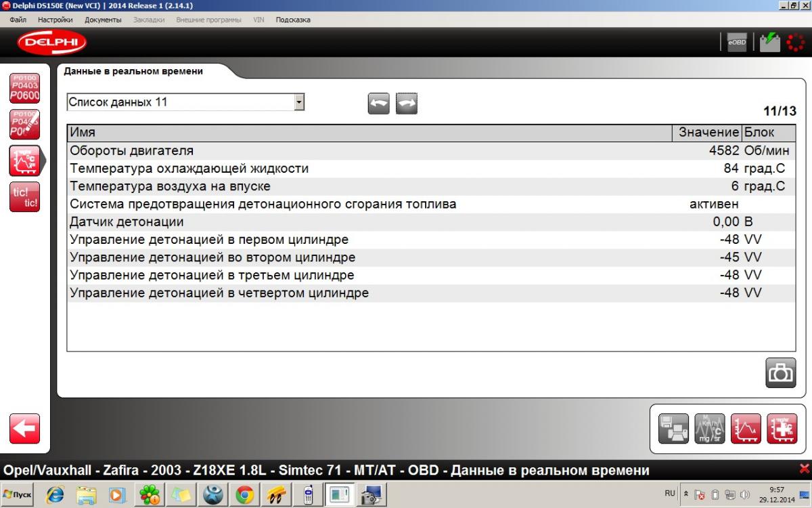Select the Температура воздуха на впуске row
The height and width of the screenshot is (508, 812).
click(x=432, y=186)
